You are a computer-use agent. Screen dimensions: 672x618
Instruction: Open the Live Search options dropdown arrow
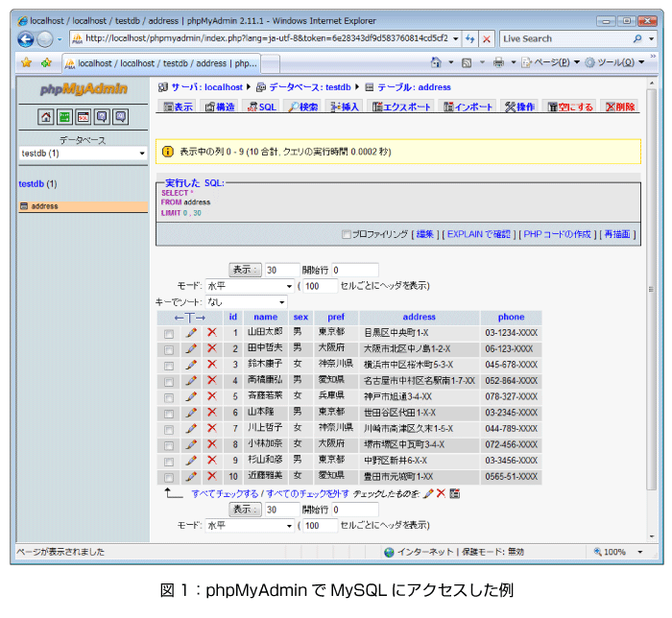click(652, 39)
